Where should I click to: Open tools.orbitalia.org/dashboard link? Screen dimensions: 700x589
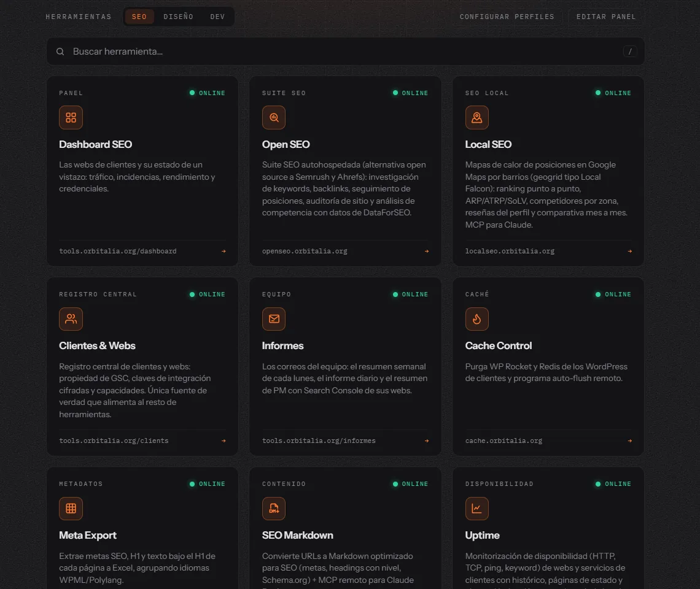pos(118,251)
